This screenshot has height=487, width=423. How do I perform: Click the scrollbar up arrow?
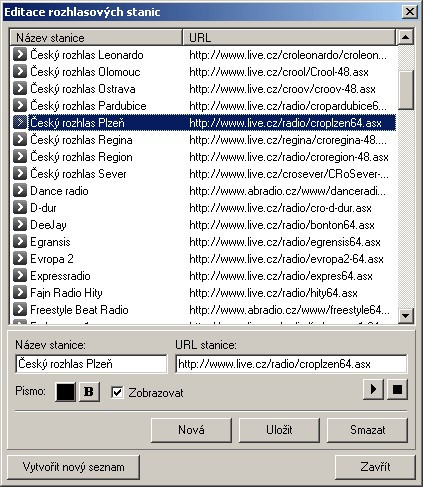[406, 37]
